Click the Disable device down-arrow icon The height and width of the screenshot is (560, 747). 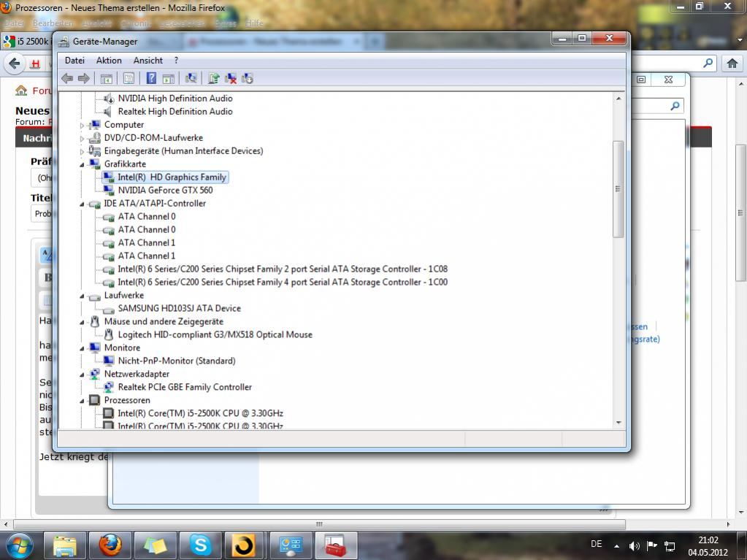pos(248,78)
